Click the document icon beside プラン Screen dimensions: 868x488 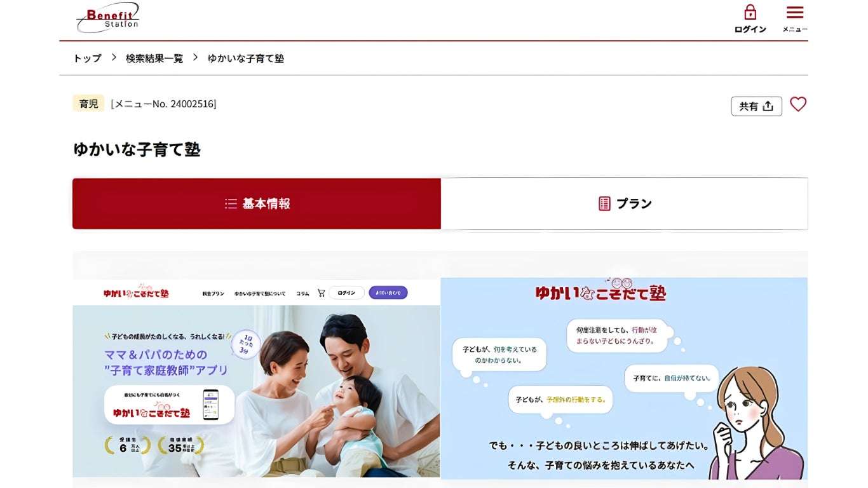(x=604, y=203)
